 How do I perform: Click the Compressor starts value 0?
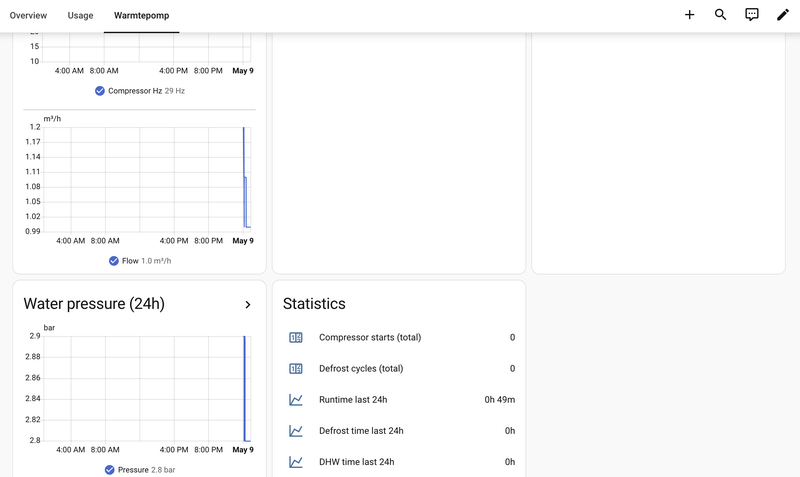pos(512,338)
